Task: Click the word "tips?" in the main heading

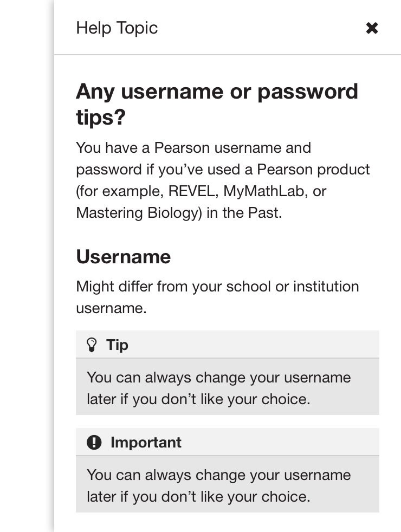Action: (101, 116)
